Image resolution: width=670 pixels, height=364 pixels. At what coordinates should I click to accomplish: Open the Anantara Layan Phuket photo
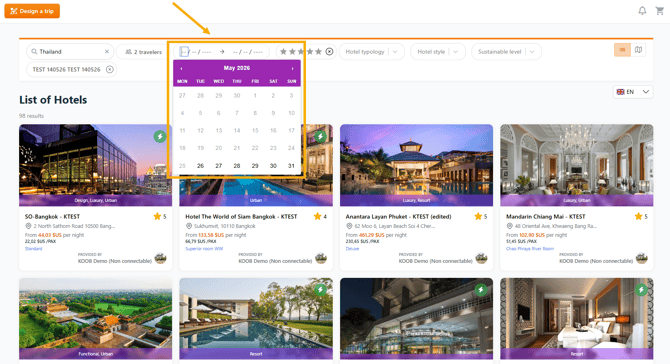pos(416,165)
